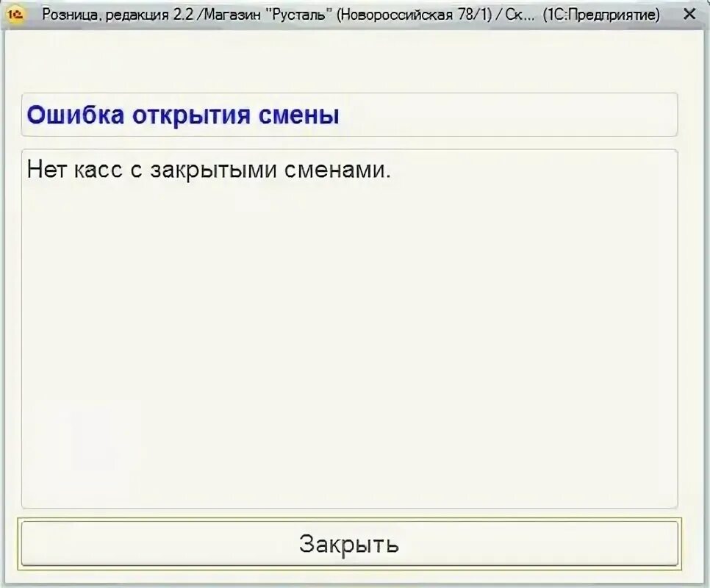Screen dimensions: 710x588
Task: Click the window title 'Розница, редакция 2.2'
Action: click(x=118, y=15)
